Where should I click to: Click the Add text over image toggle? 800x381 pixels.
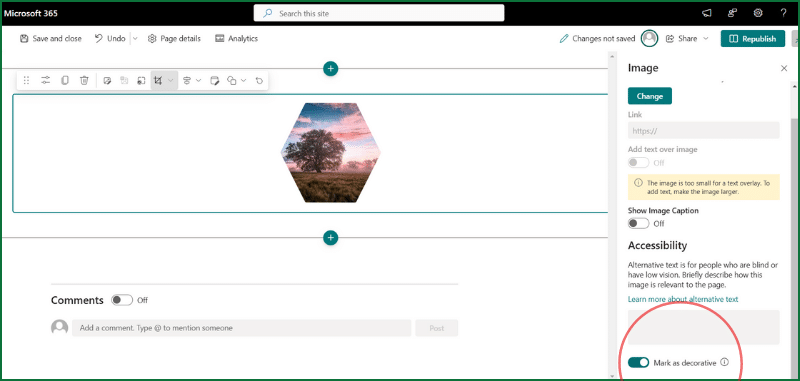(639, 163)
